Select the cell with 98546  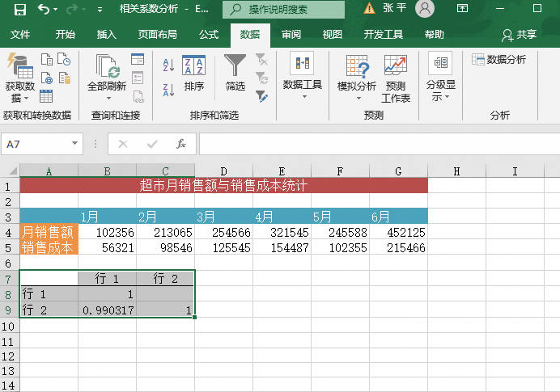tap(165, 247)
